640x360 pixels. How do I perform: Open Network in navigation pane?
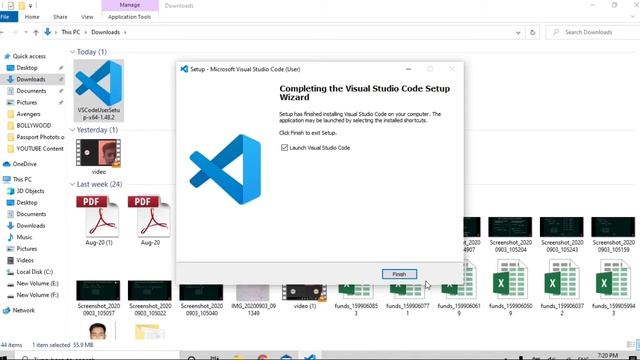[23, 310]
